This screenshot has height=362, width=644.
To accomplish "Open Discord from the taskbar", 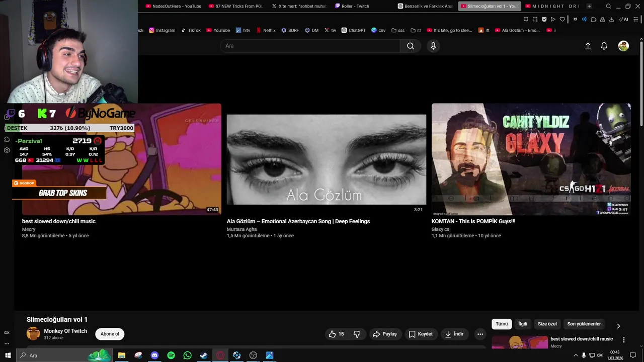I will click(x=154, y=355).
